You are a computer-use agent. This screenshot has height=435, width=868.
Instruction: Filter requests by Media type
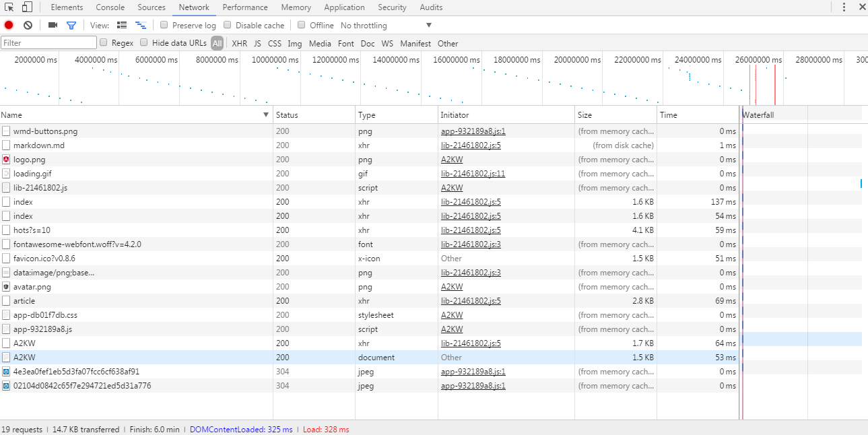click(321, 43)
